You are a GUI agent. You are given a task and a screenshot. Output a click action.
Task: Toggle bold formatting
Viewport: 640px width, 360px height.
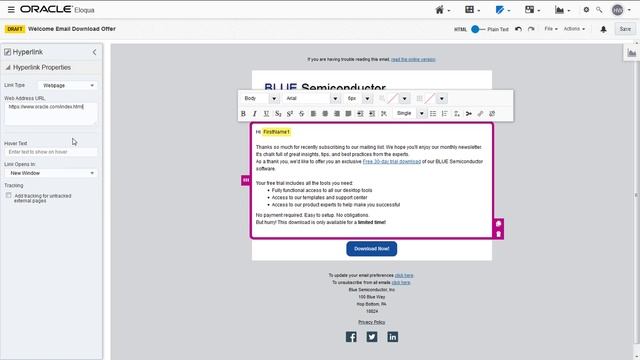(243, 113)
